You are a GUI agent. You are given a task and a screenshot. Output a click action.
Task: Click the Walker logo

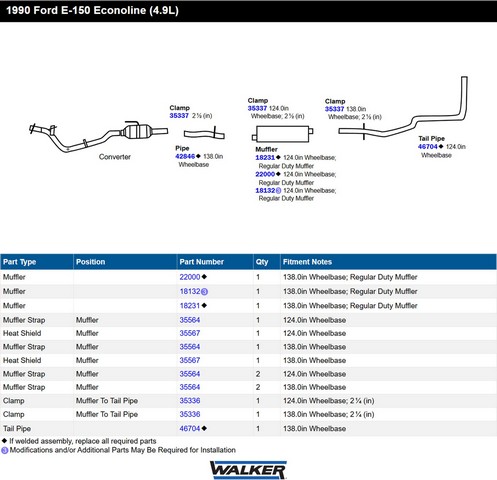pos(248,470)
